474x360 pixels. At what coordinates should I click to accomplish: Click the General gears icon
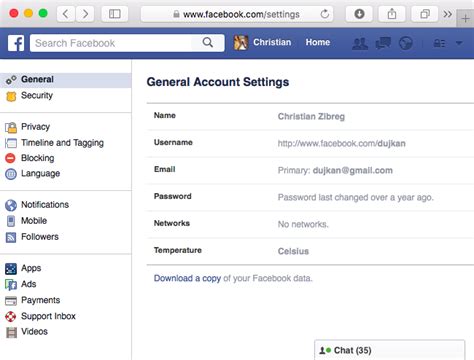[x=11, y=80]
